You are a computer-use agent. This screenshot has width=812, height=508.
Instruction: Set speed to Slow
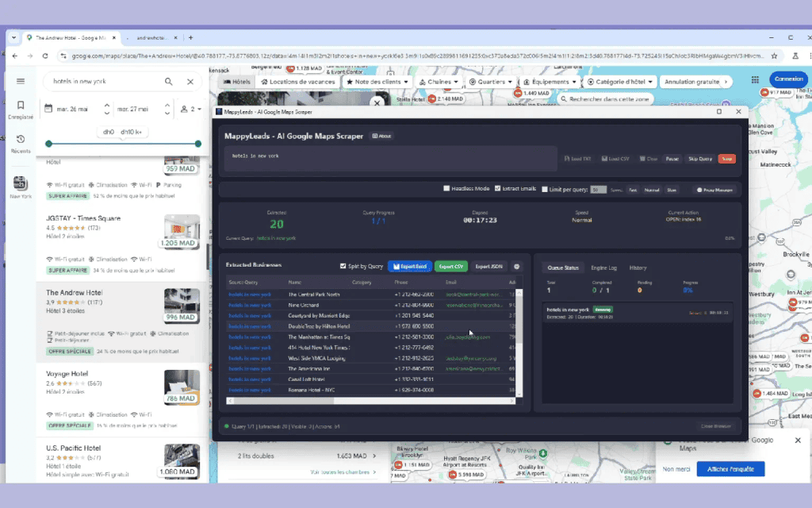click(672, 190)
